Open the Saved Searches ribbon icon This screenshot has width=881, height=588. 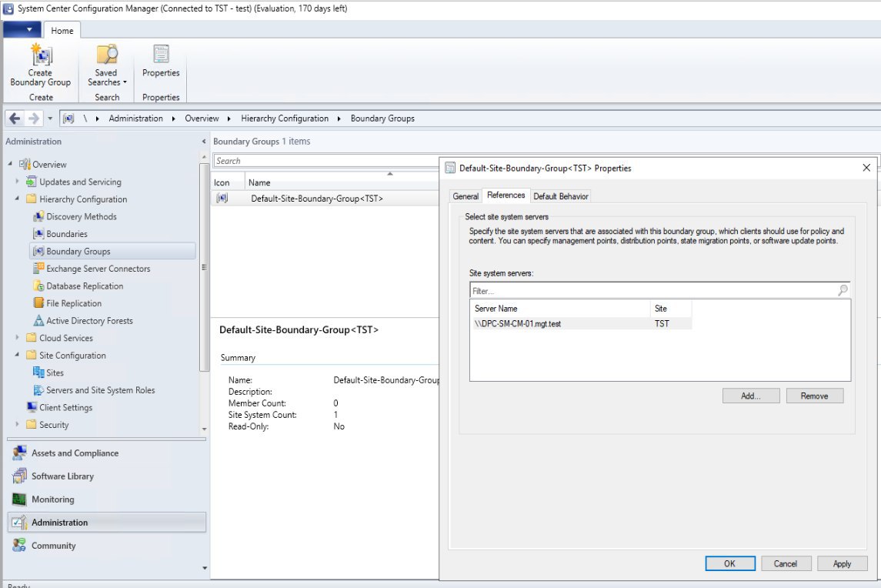tap(106, 54)
